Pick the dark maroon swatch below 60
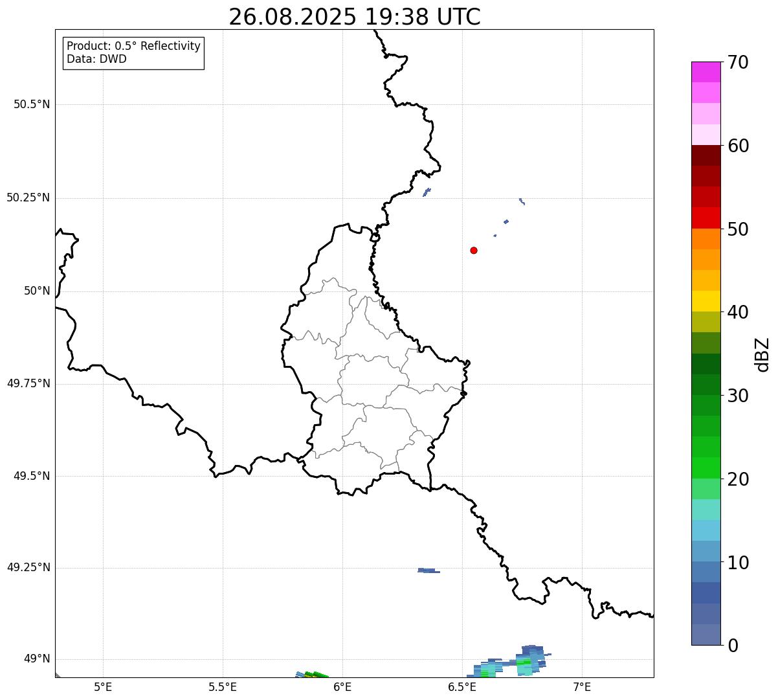Image resolution: width=778 pixels, height=700 pixels. [x=706, y=155]
